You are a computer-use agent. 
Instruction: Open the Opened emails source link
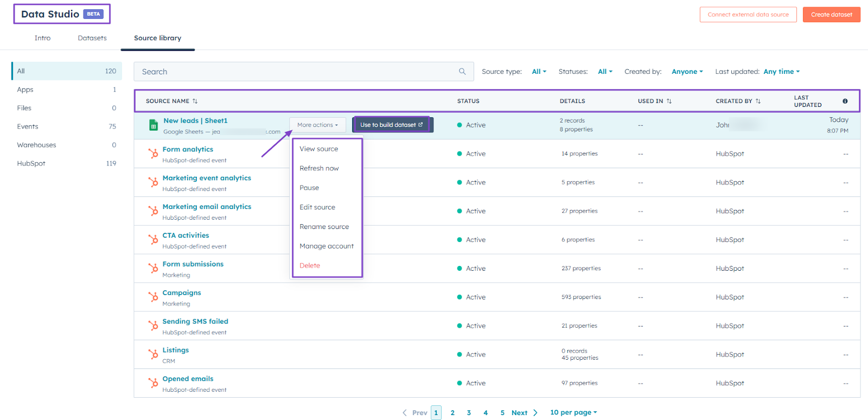[x=188, y=379]
